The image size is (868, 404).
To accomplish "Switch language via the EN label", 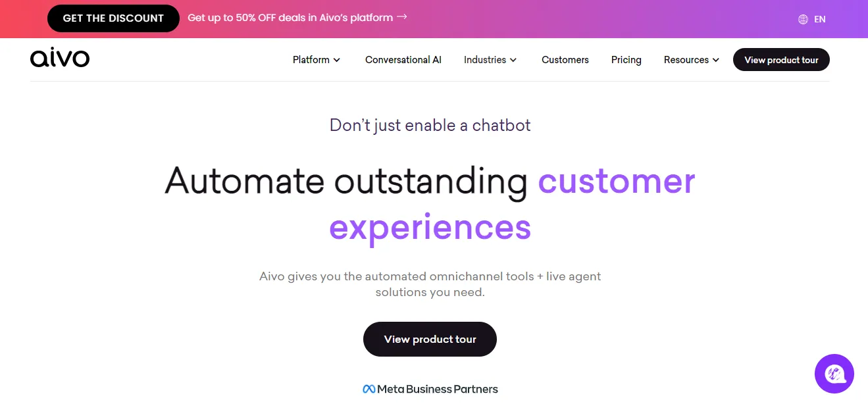I will [820, 20].
